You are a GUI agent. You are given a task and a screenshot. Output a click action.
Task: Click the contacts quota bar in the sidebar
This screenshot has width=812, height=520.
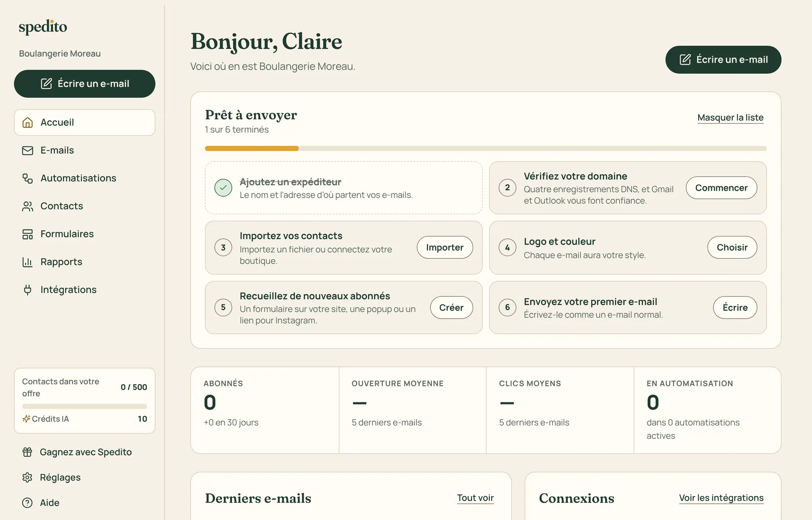pos(84,407)
